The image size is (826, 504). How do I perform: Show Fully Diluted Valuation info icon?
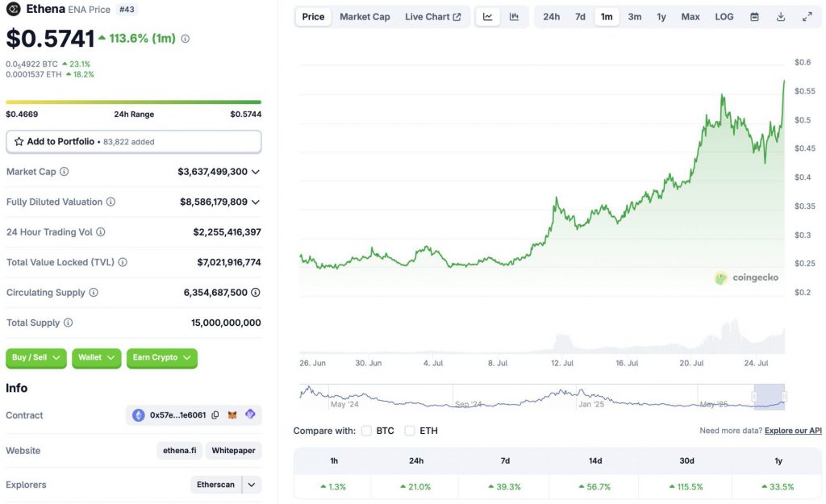[x=111, y=202]
